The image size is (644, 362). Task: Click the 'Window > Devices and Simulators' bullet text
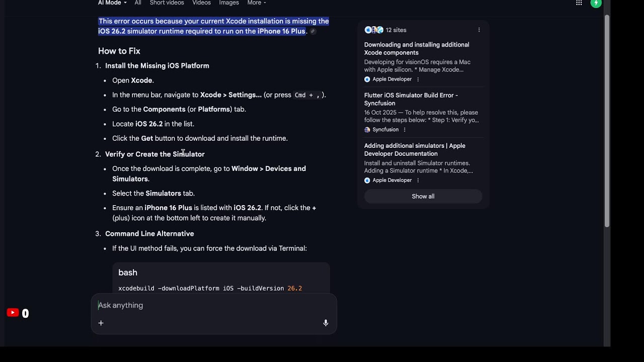pyautogui.click(x=209, y=174)
